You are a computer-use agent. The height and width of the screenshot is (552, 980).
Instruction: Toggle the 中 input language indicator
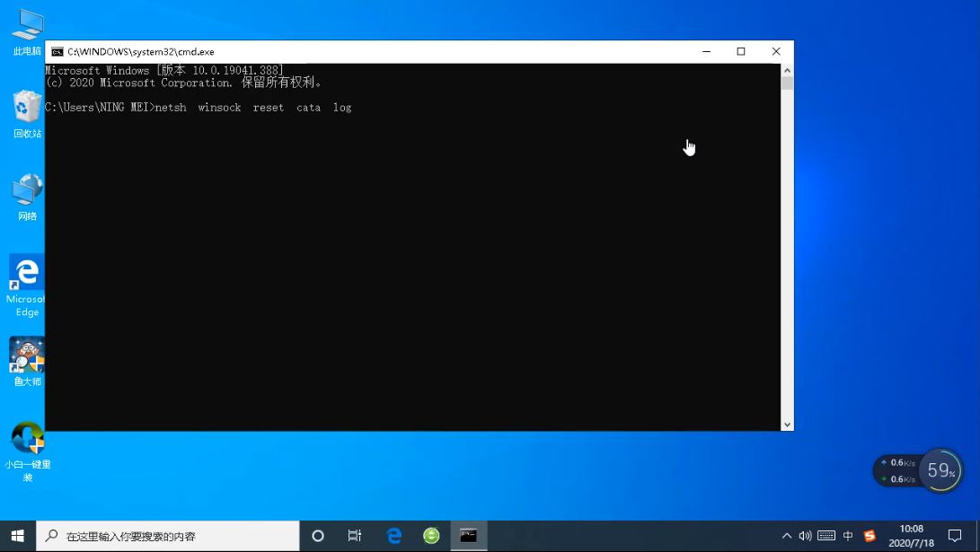[x=848, y=536]
